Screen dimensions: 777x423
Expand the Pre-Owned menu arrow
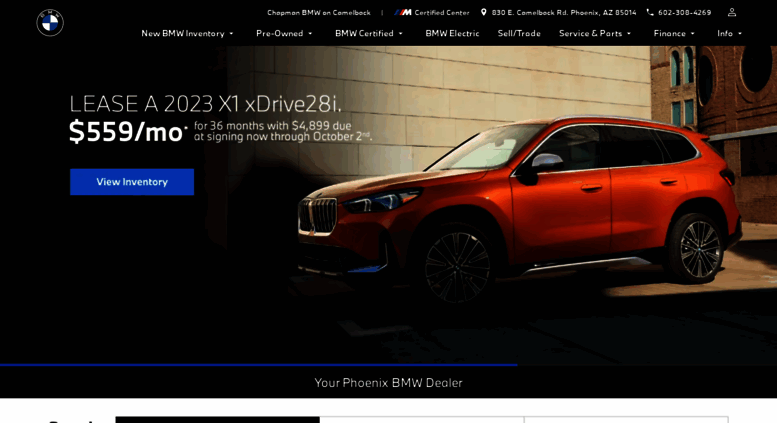coord(310,34)
